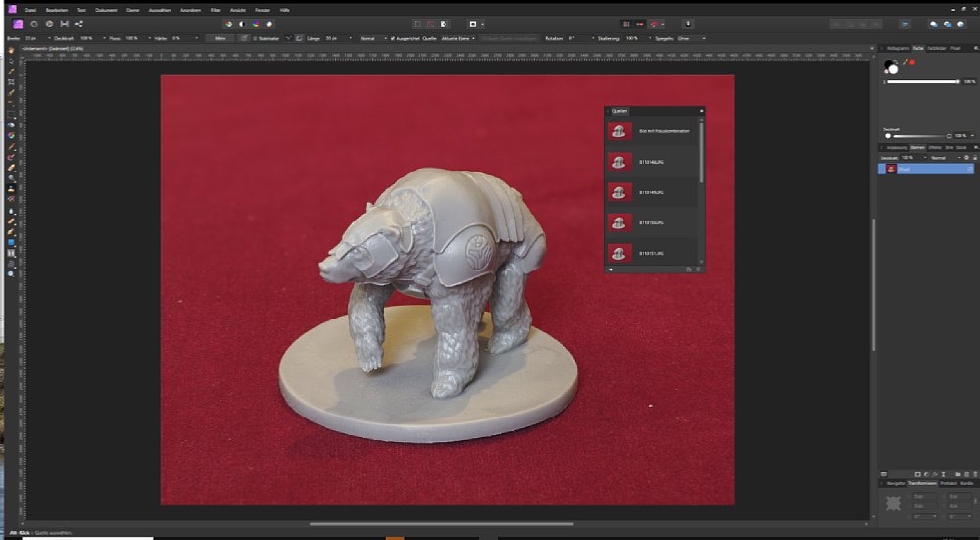
Task: Open the Filter menu
Action: click(x=215, y=9)
